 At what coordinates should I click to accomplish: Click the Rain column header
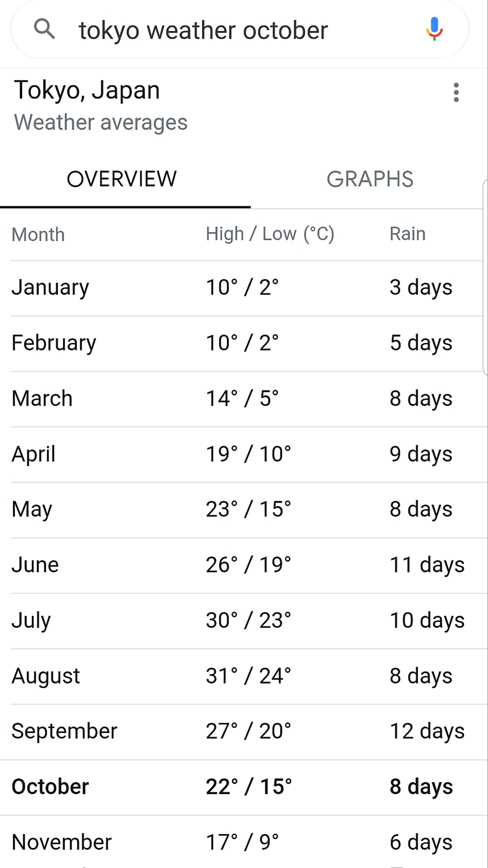[408, 234]
